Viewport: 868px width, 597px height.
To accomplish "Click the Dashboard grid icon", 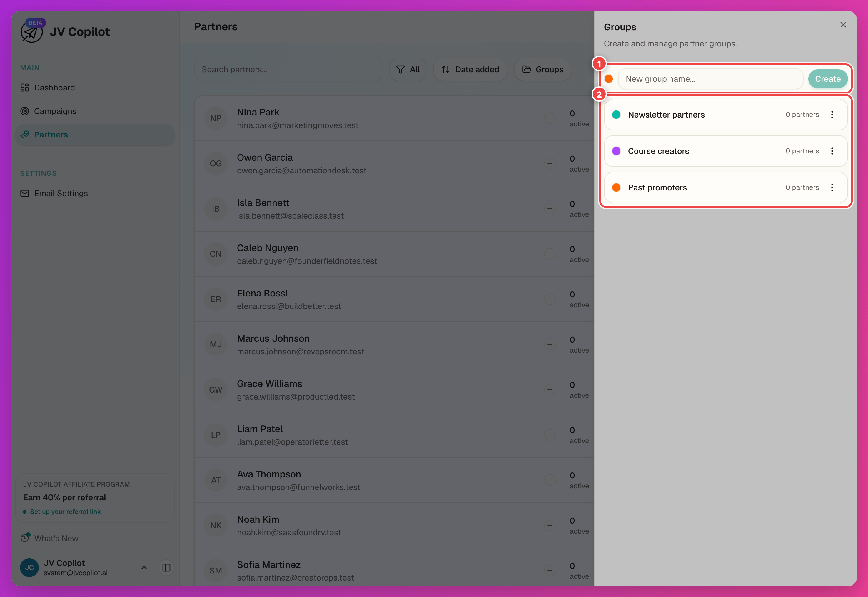I will [25, 88].
